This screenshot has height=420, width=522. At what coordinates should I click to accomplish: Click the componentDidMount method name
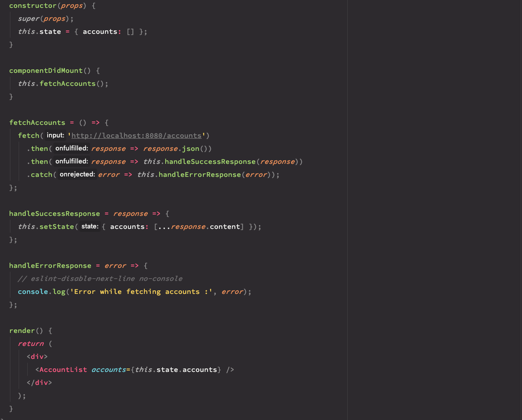46,70
